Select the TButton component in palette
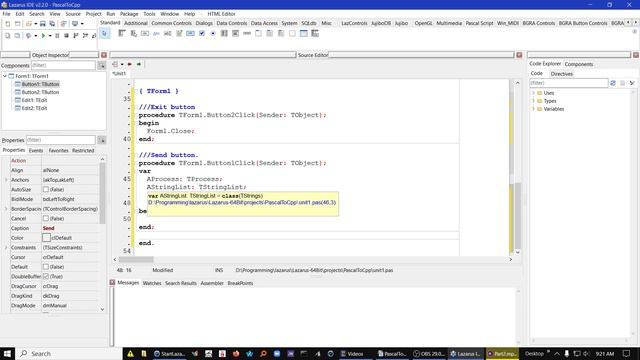 tap(145, 33)
